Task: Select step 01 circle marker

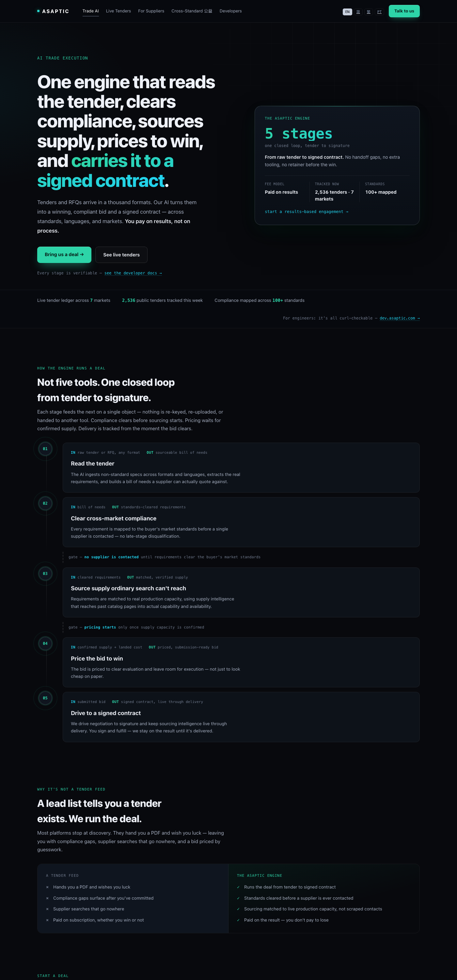Action: tap(45, 449)
